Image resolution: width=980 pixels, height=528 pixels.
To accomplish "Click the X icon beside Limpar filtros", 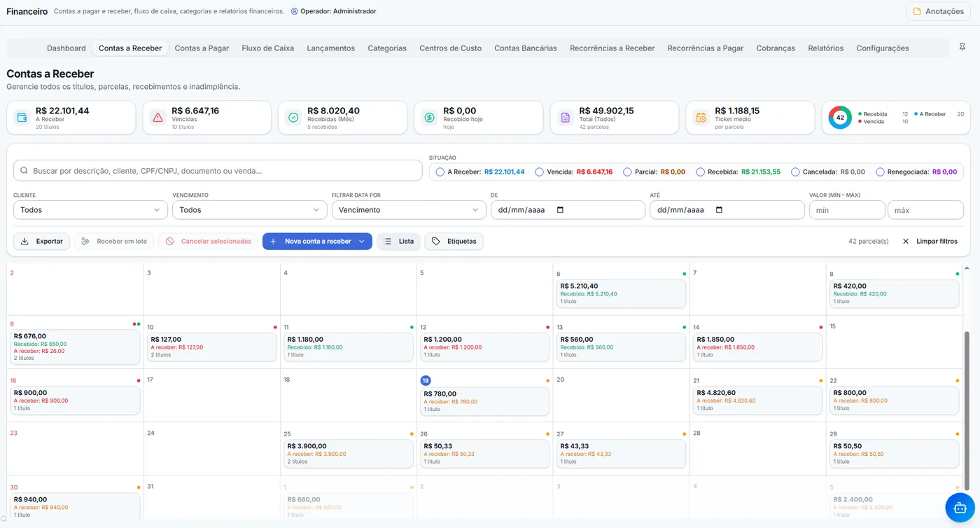I will point(906,242).
